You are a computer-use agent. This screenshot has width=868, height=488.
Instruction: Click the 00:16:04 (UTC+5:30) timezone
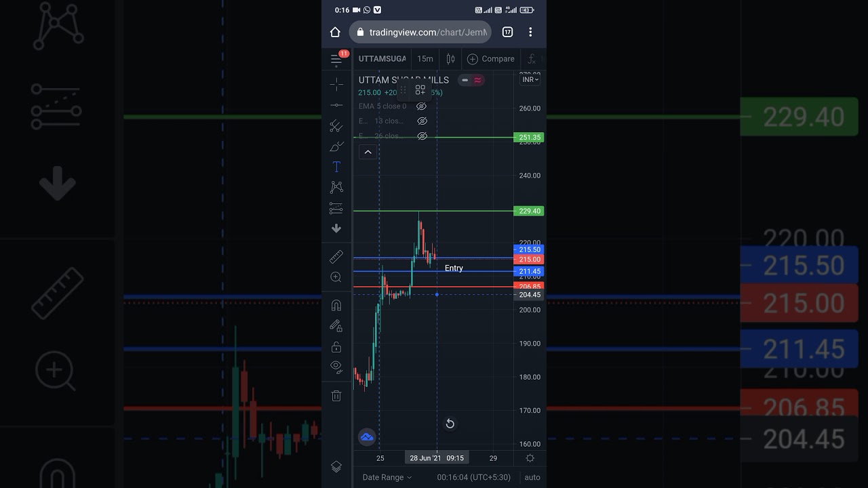pyautogui.click(x=473, y=477)
